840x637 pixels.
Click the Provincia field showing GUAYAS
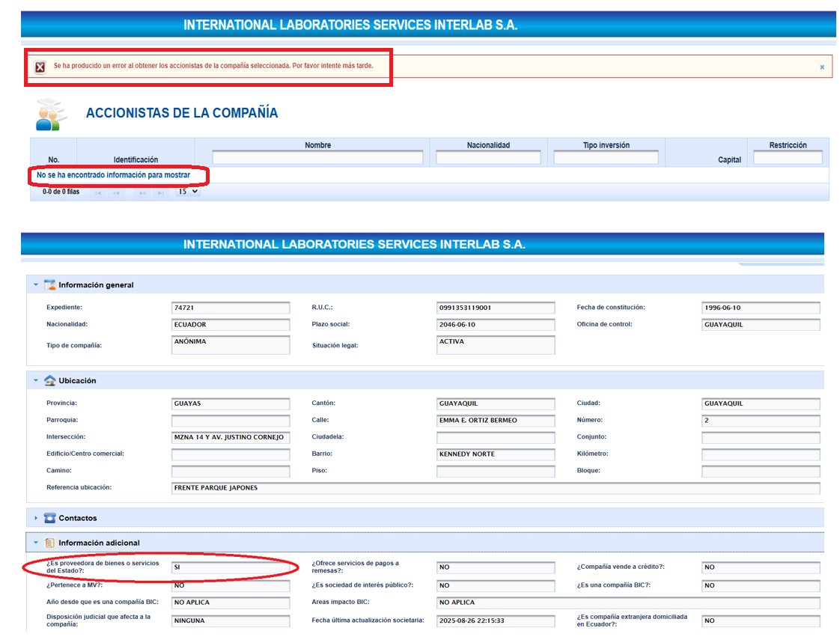tap(231, 403)
